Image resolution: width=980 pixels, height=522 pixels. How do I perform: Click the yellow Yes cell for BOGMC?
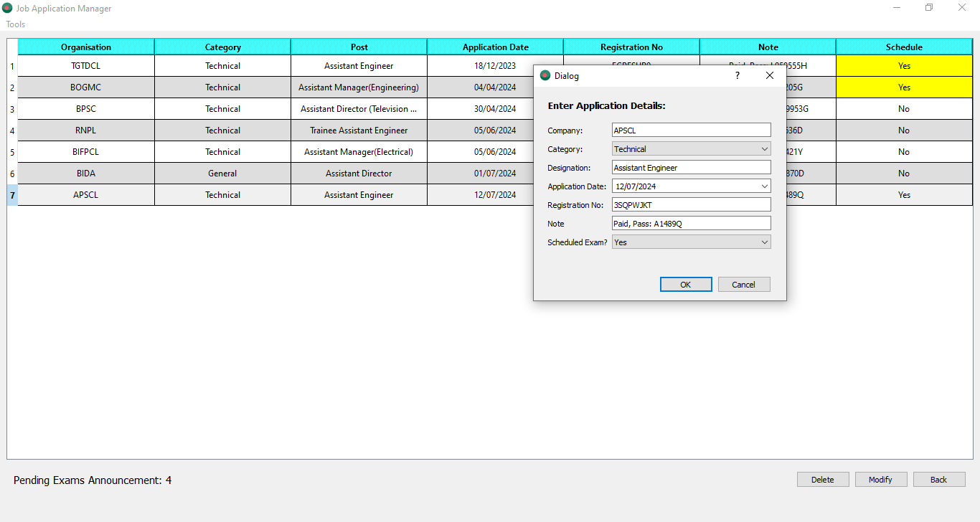[x=904, y=87]
